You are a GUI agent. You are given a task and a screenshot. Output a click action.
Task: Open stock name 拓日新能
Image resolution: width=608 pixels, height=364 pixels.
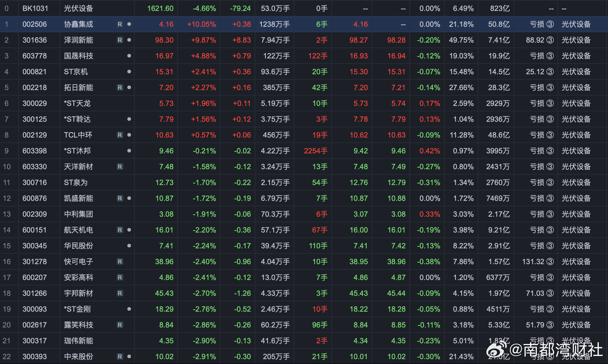pos(78,88)
